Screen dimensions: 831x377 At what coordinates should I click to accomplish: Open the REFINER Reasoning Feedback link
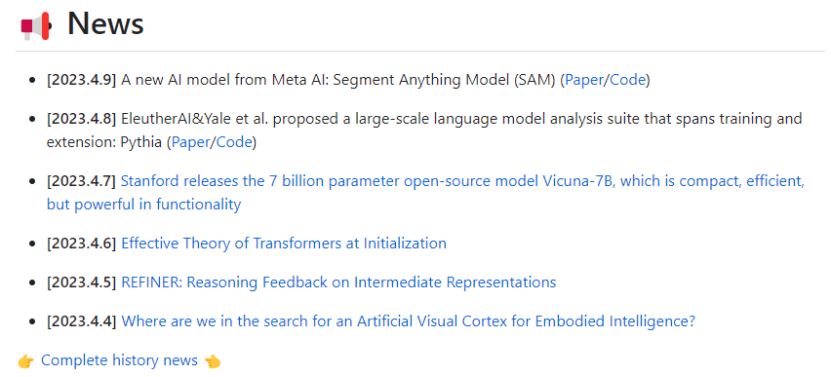click(x=339, y=282)
